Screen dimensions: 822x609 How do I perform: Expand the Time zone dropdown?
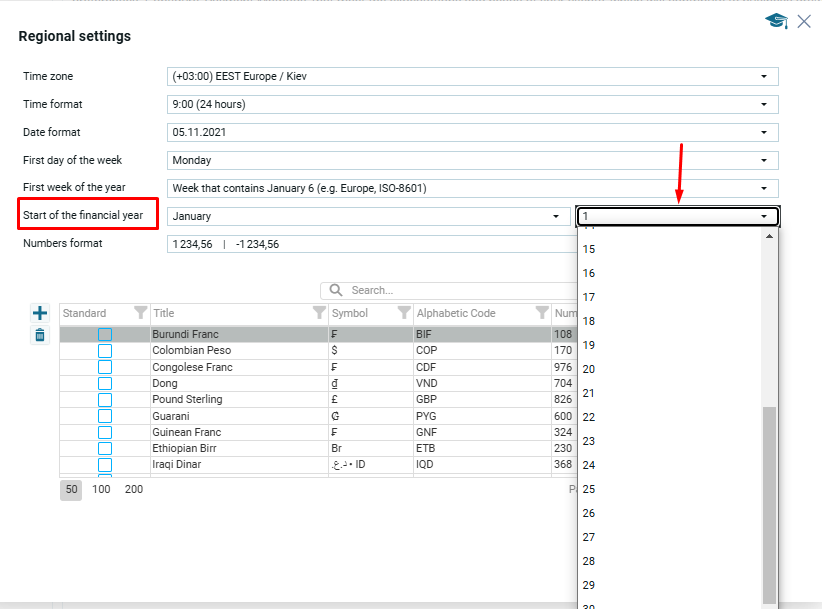pos(764,77)
